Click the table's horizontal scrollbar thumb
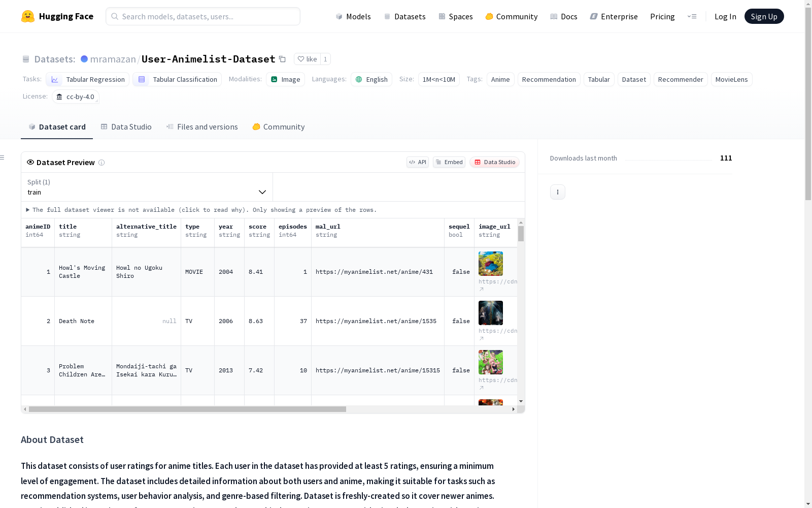This screenshot has width=812, height=508. tap(187, 409)
